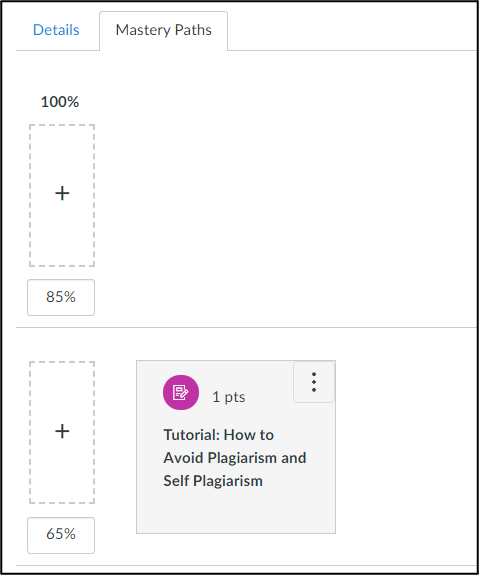Focus the 85% lower bound field

click(61, 297)
